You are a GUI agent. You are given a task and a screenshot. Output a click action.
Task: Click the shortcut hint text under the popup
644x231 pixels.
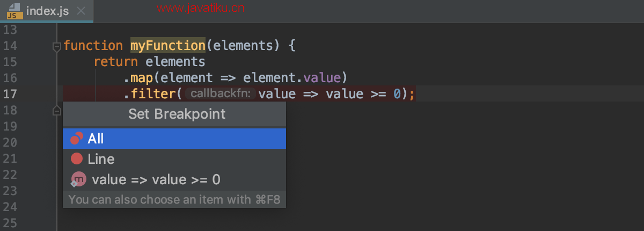click(x=174, y=200)
